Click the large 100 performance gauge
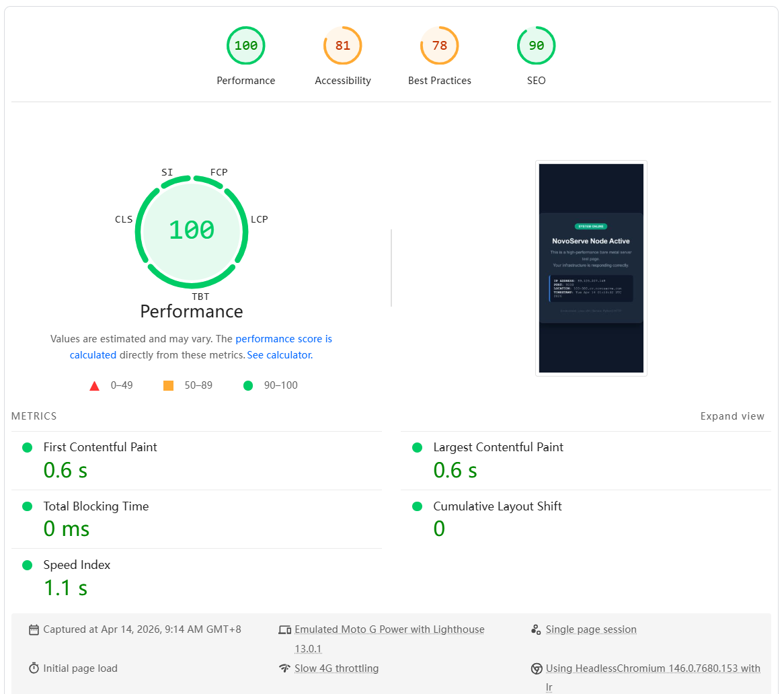 click(x=192, y=231)
